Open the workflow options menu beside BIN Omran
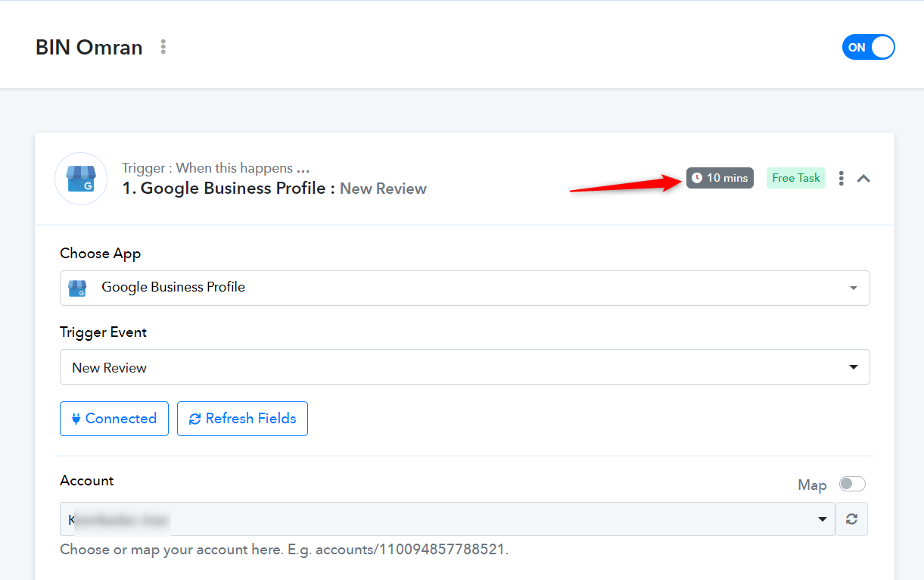 click(163, 47)
